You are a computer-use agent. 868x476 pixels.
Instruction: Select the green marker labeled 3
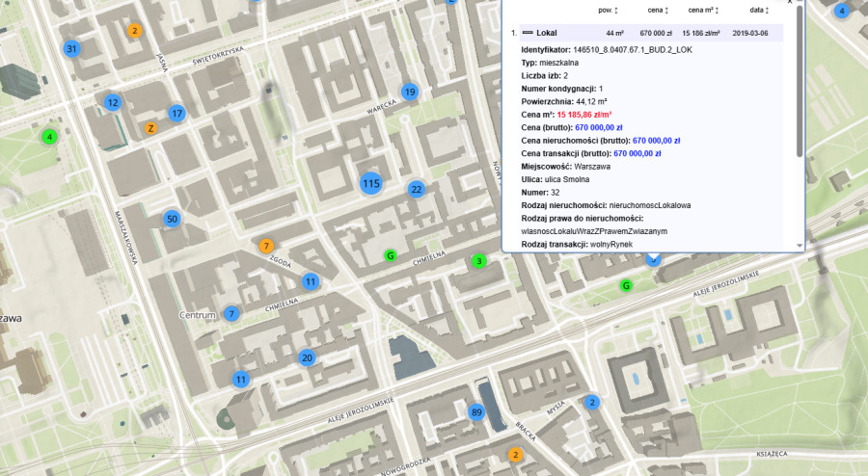[478, 261]
